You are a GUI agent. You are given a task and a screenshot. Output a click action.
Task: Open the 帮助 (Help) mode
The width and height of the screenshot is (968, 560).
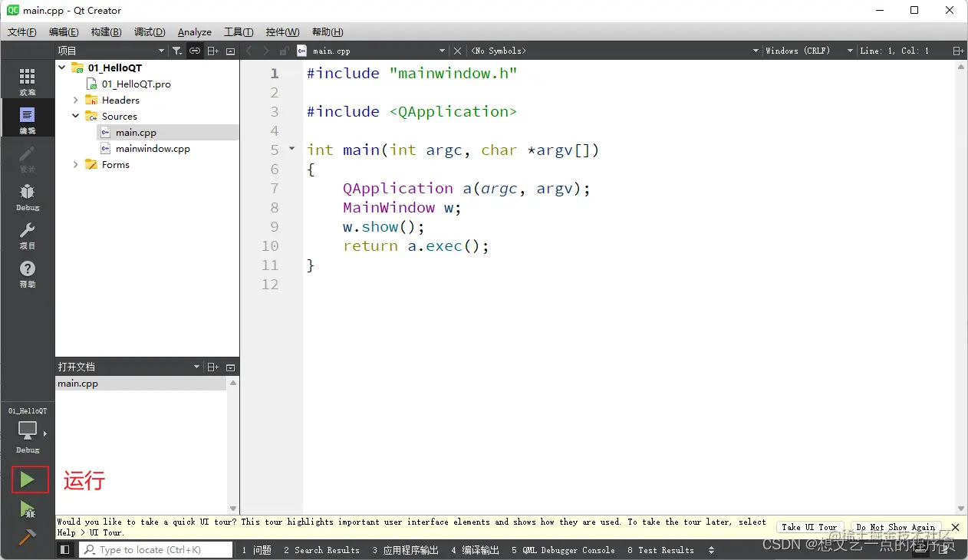[27, 273]
